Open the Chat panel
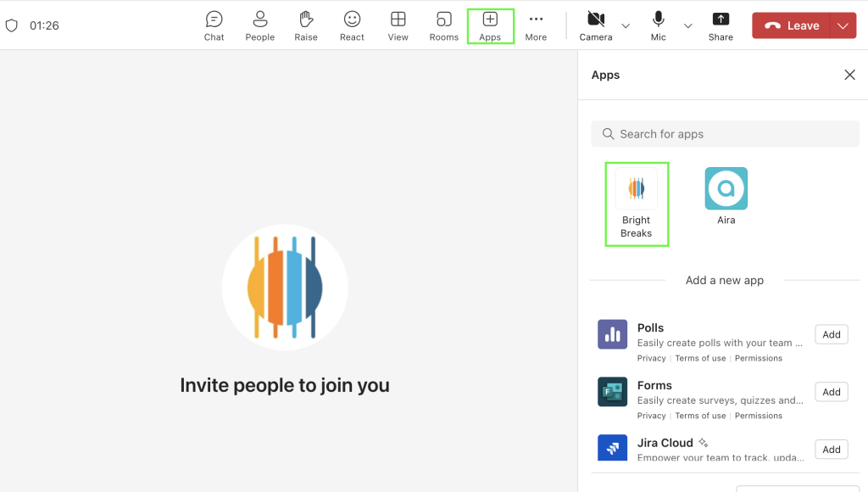 [x=214, y=25]
